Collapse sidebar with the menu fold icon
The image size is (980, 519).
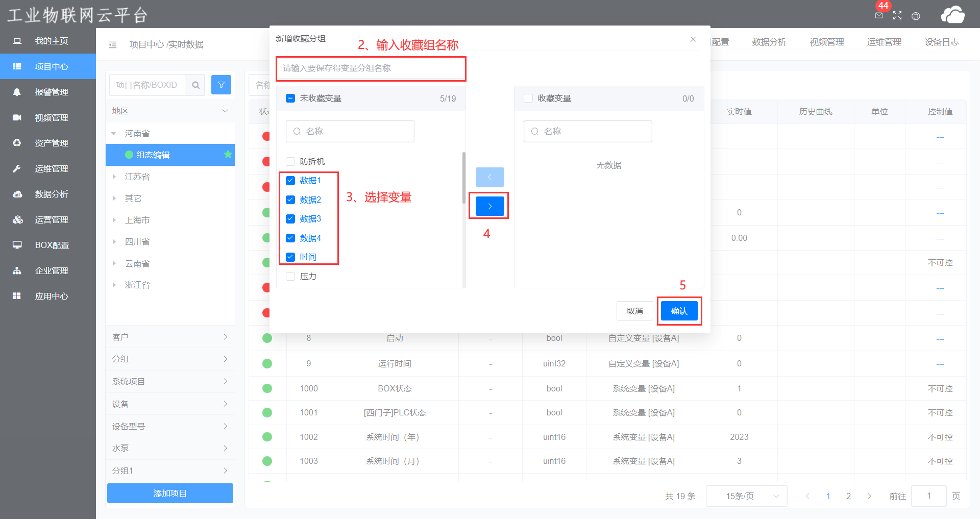click(x=113, y=45)
